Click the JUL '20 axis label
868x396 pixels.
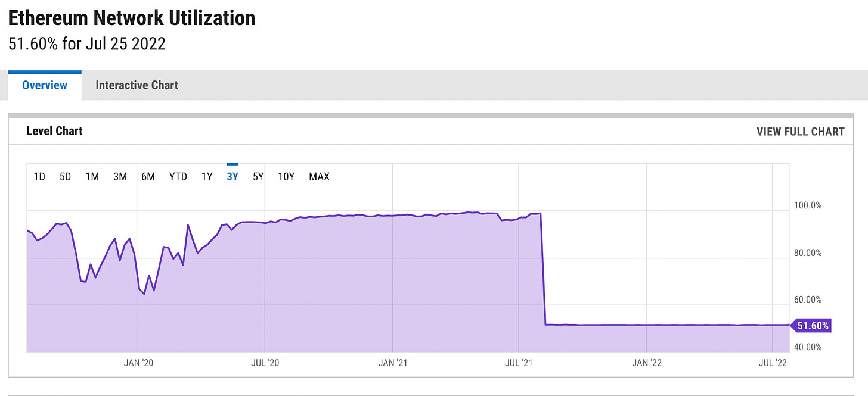pyautogui.click(x=265, y=363)
